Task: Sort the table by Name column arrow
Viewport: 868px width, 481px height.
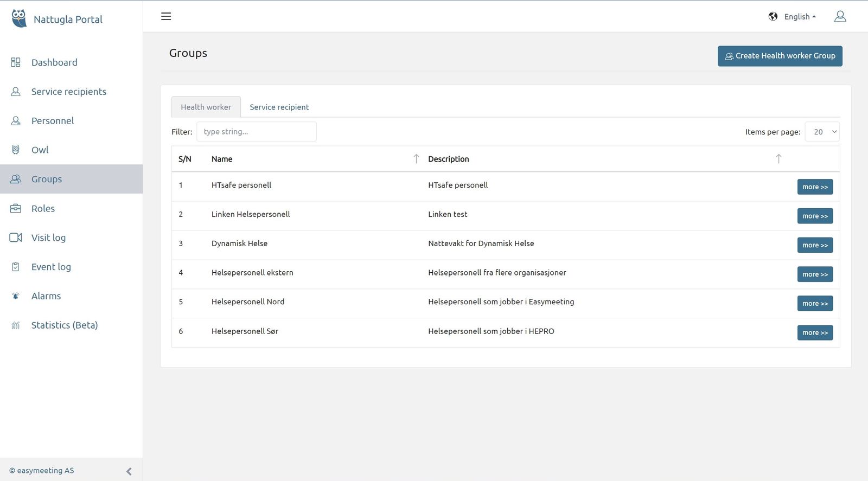Action: point(416,159)
